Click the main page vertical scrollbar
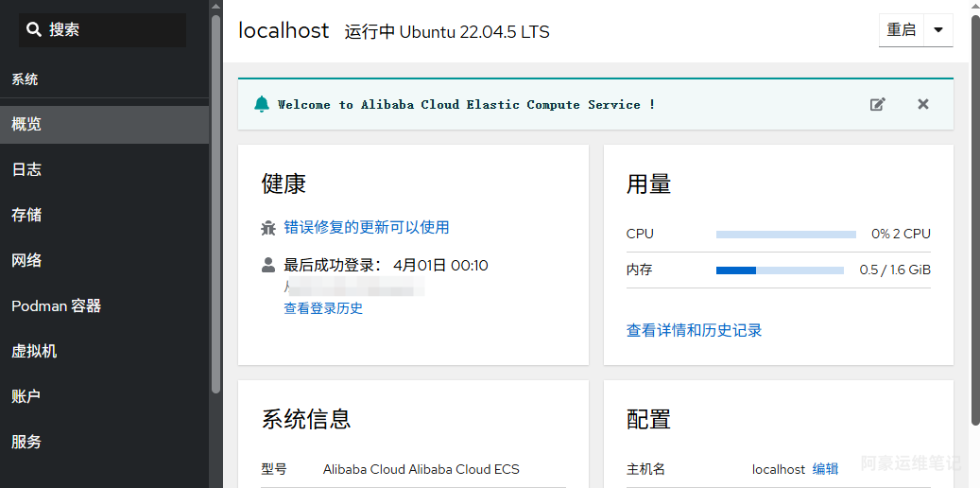Image resolution: width=980 pixels, height=488 pixels. (975, 219)
